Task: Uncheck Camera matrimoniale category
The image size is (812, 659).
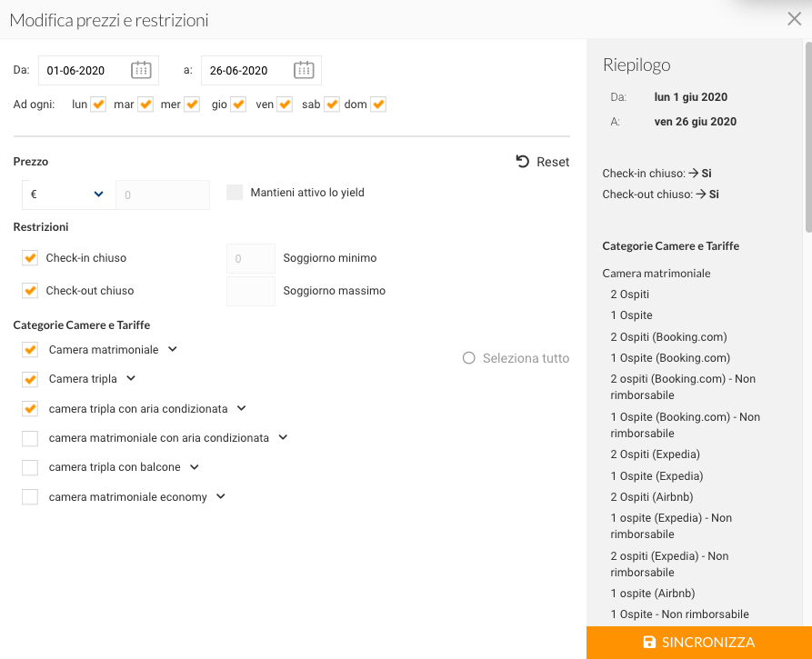Action: coord(30,350)
